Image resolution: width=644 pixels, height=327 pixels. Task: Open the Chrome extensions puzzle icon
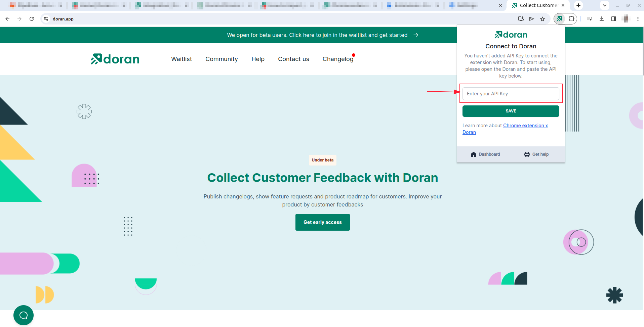pyautogui.click(x=571, y=19)
